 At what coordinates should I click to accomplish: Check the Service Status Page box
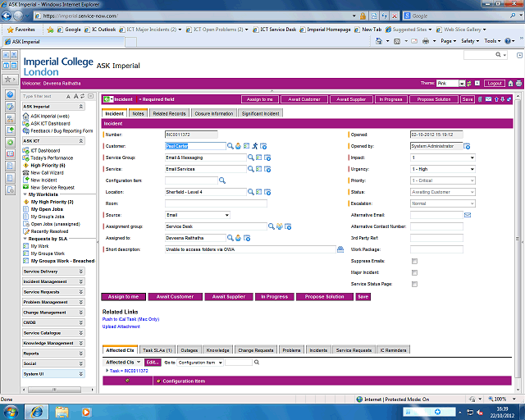tap(414, 284)
